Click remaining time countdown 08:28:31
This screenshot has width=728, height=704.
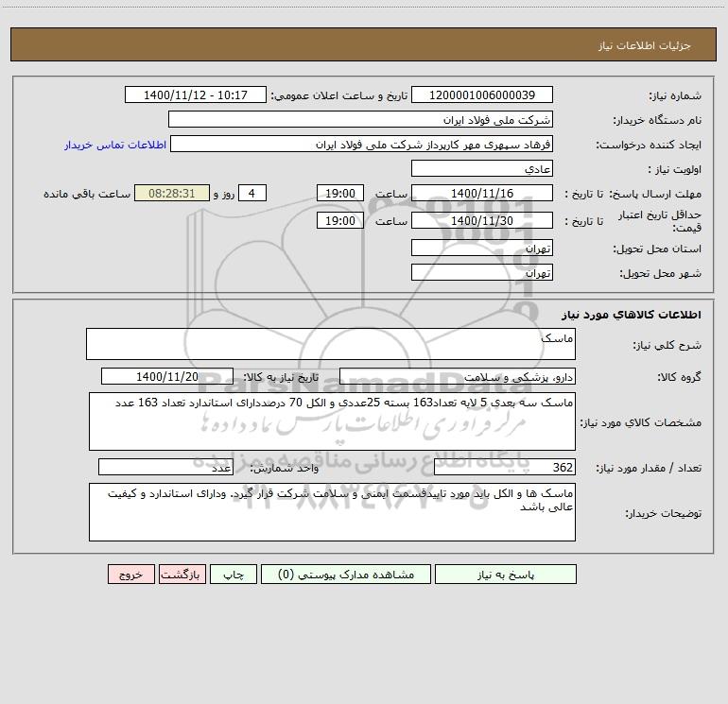tap(172, 193)
